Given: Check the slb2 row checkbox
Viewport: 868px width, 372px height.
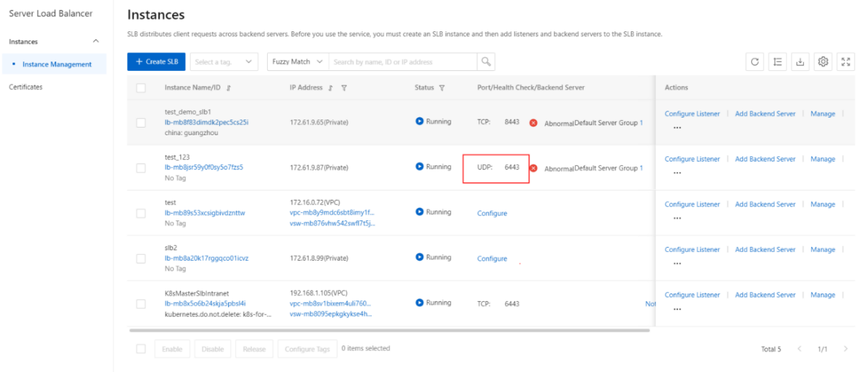Looking at the screenshot, I should (x=141, y=259).
